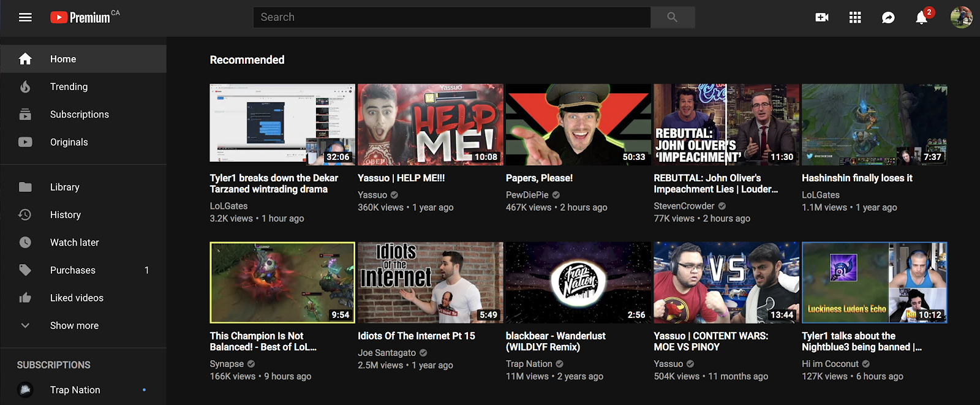Open the Yassuo HELP ME thumbnail
Viewport: 980px width, 405px height.
tap(431, 124)
